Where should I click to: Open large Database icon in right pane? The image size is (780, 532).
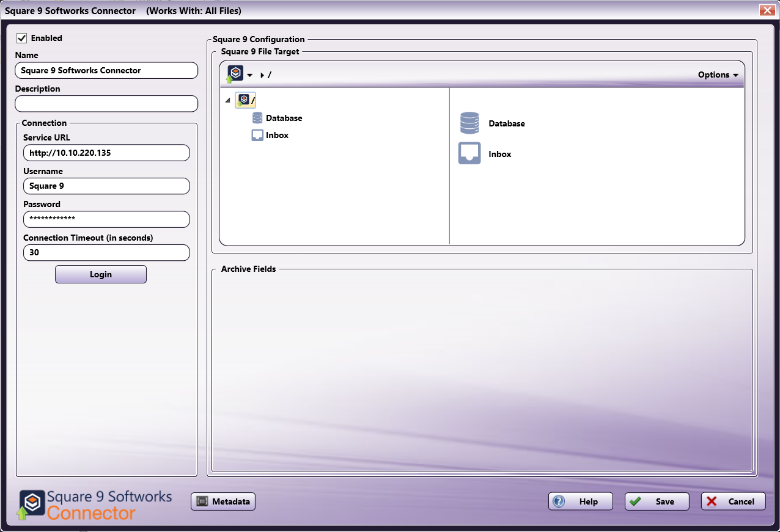469,123
